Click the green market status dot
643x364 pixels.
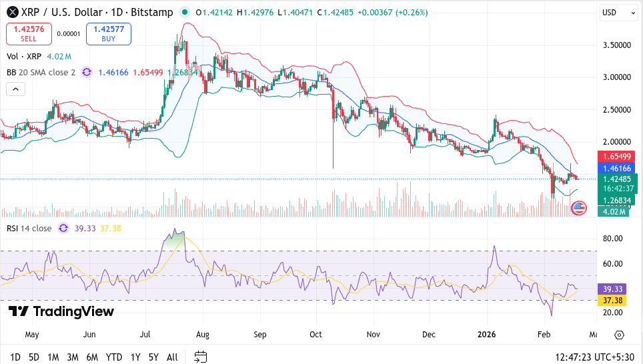[185, 12]
